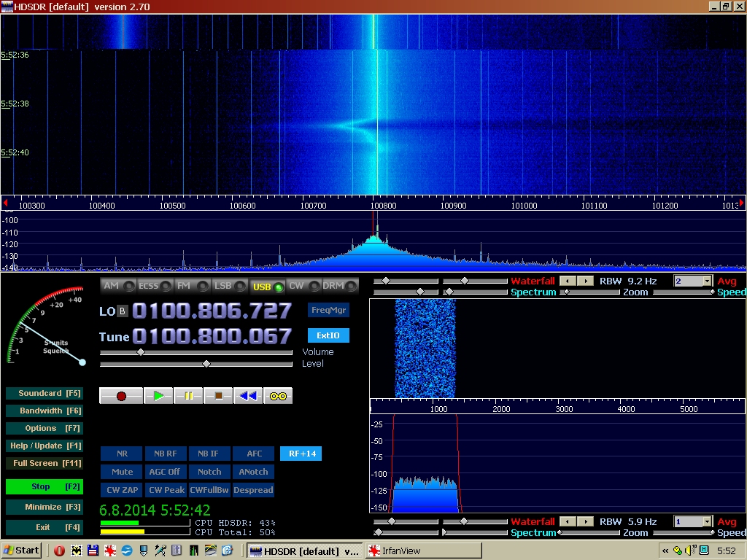Open Opera from the quick launch bar
This screenshot has width=747, height=560.
coord(60,551)
